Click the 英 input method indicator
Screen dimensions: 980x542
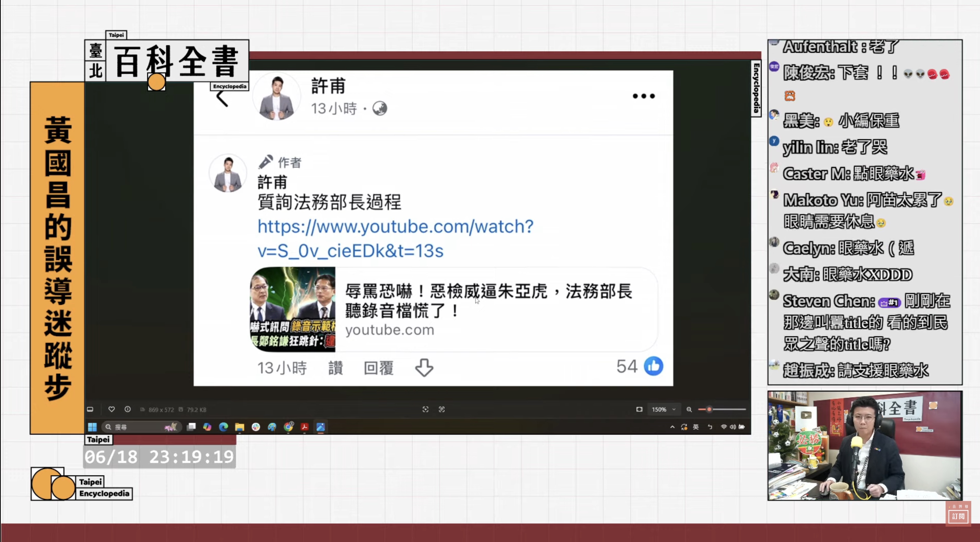(696, 427)
